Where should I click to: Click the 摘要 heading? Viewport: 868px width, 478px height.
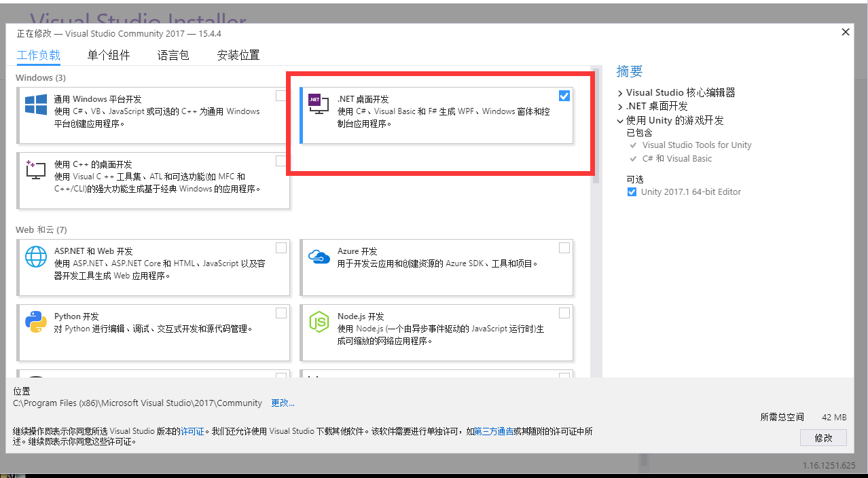point(630,71)
